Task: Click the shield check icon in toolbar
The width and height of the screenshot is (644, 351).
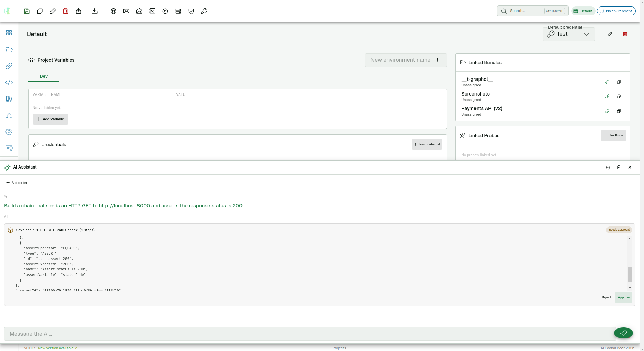Action: (191, 11)
